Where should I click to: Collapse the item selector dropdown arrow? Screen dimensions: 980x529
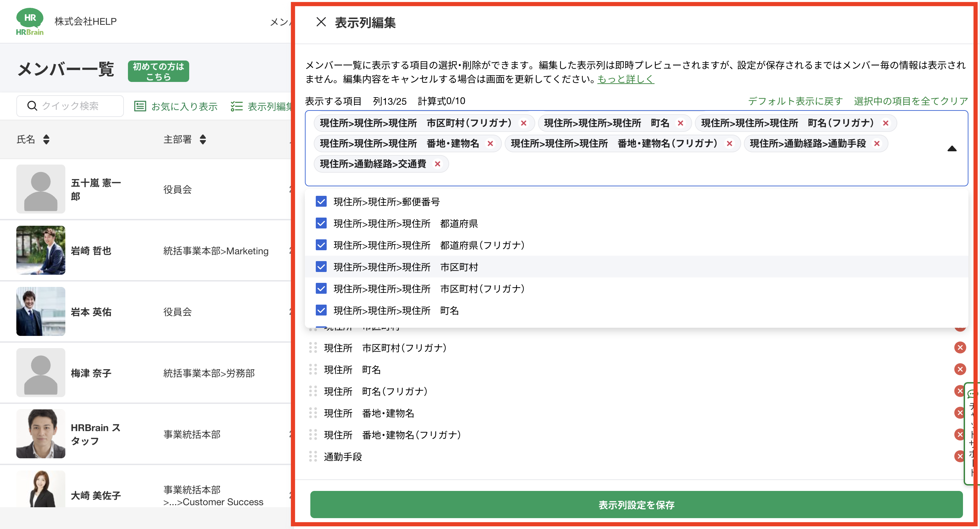[952, 148]
